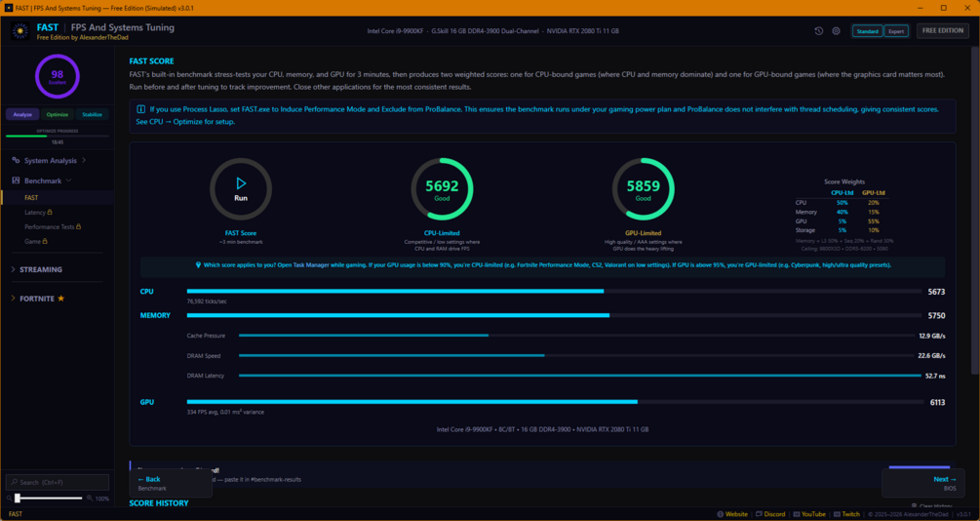Click the Discord chat icon in footer
The height and width of the screenshot is (521, 980).
759,514
